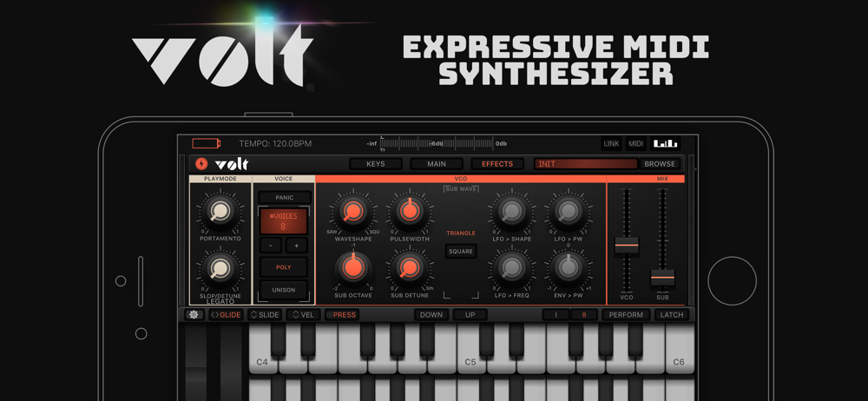
Task: Tap the orange lightning bolt Volt icon
Action: tap(201, 164)
